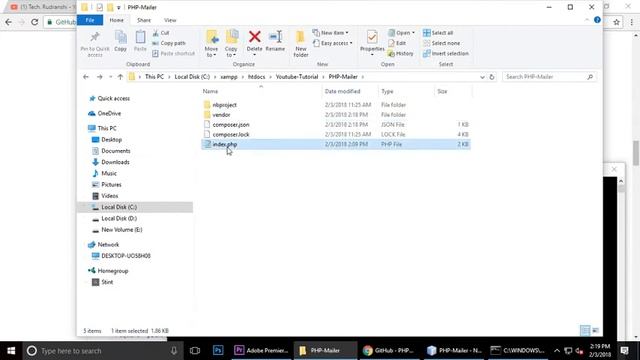
Task: Click Paste shortcut option
Action: 173,53
